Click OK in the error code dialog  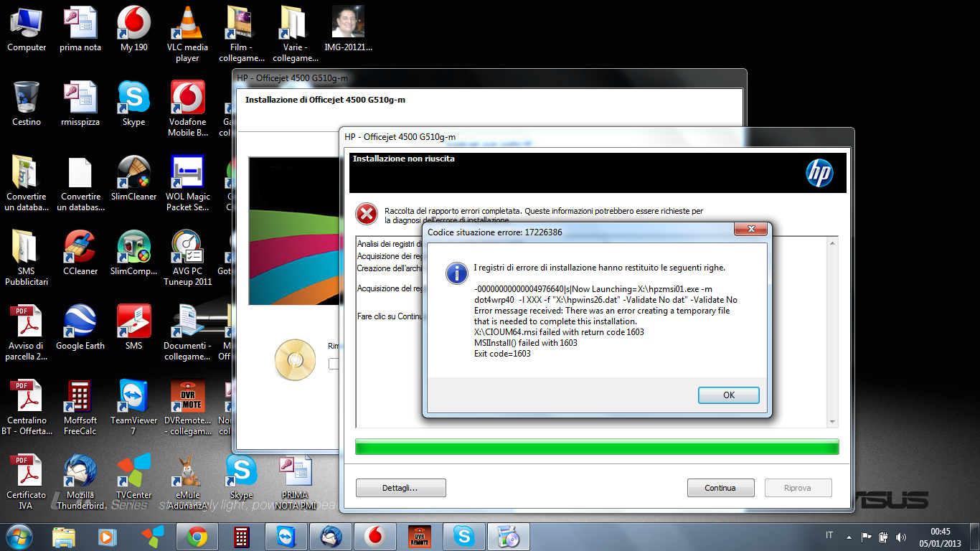[728, 395]
